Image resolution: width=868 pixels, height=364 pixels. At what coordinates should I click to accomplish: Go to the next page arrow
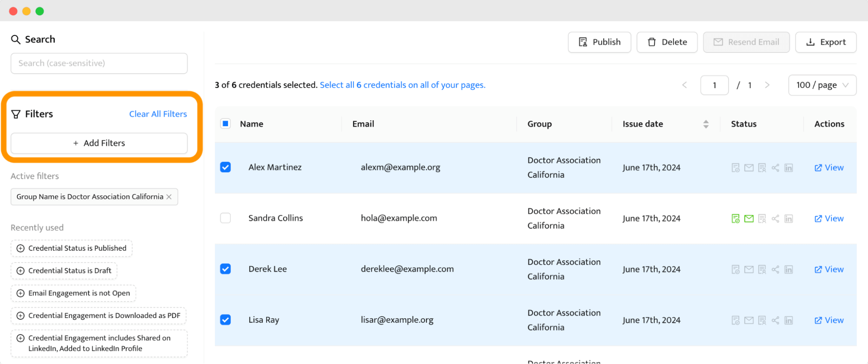point(767,85)
